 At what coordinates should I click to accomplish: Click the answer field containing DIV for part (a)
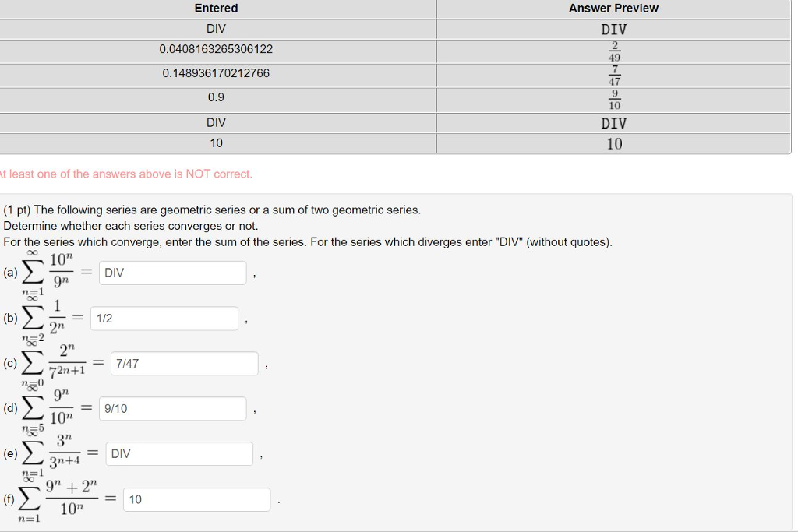tap(172, 273)
